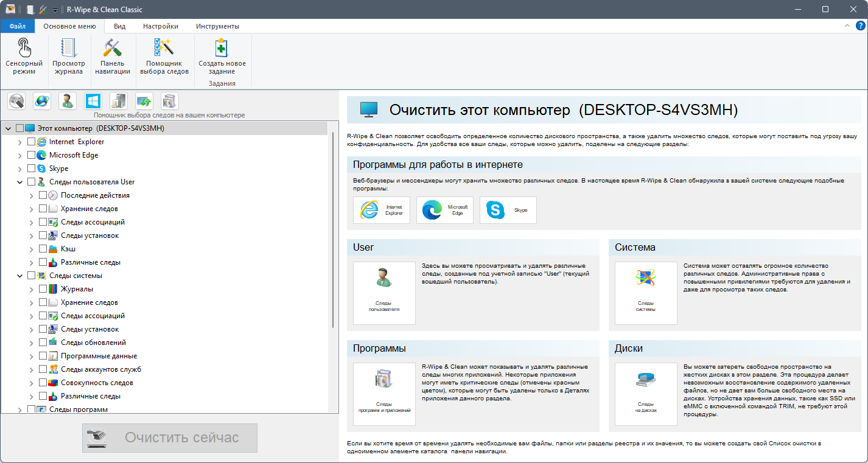Collapse the Следы пользователя User node
Viewport: 868px width, 463px height.
tap(20, 182)
